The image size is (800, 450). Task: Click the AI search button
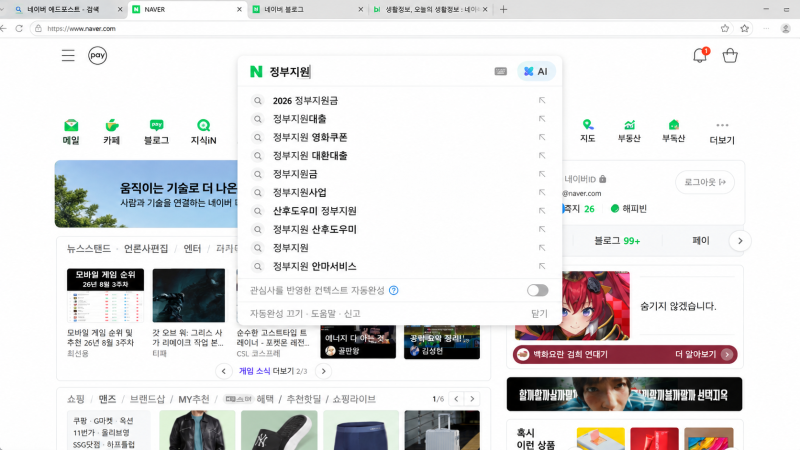click(x=536, y=71)
